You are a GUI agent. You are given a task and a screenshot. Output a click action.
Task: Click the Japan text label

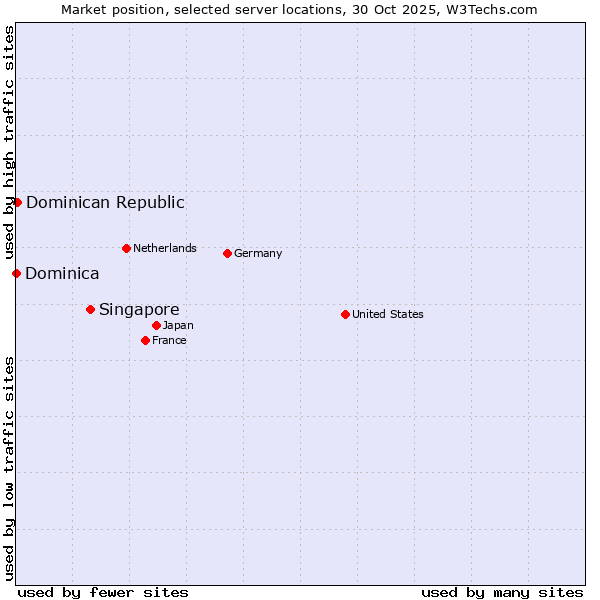pos(178,325)
